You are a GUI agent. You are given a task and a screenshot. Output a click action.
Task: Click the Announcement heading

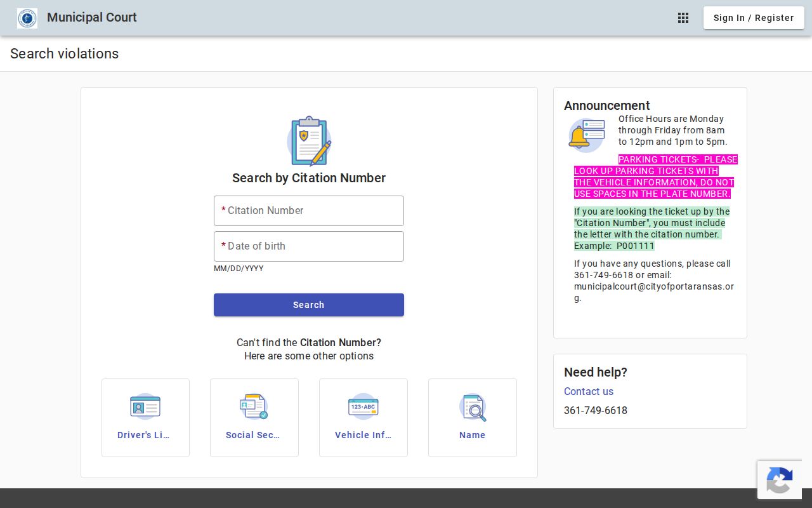coord(607,105)
